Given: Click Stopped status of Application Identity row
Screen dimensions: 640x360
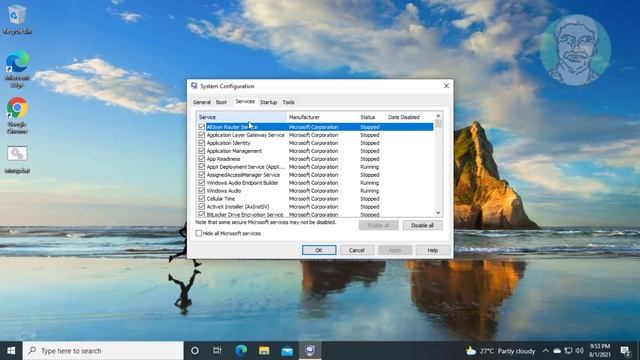Looking at the screenshot, I should [x=370, y=143].
